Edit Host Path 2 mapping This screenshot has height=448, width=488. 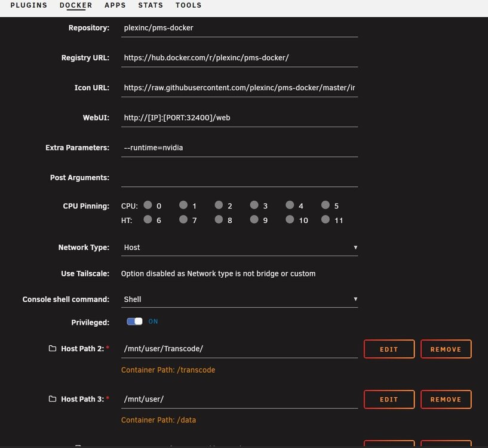(389, 349)
